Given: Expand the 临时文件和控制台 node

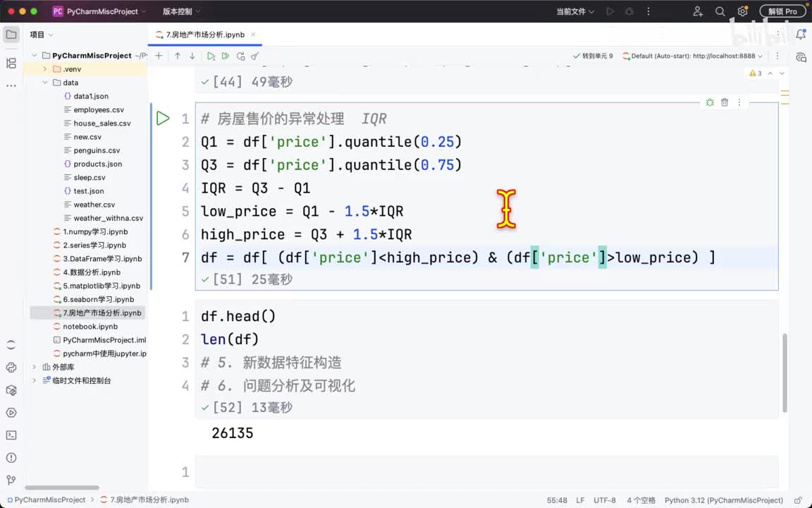Looking at the screenshot, I should [34, 380].
